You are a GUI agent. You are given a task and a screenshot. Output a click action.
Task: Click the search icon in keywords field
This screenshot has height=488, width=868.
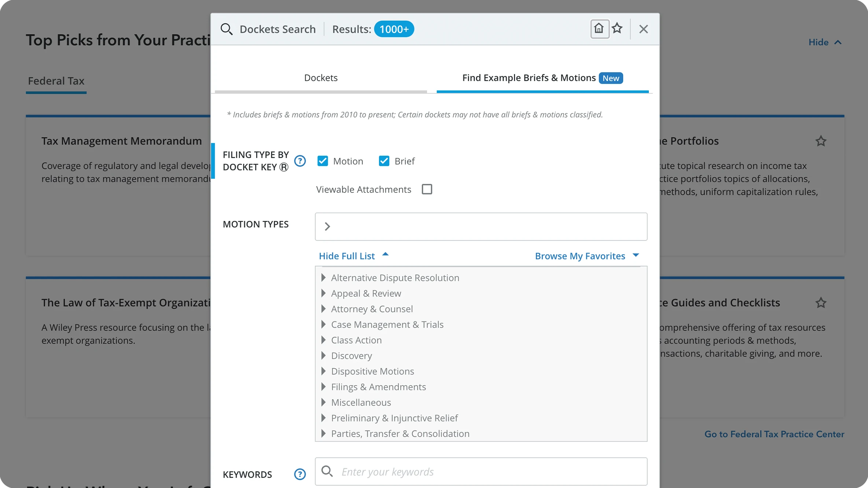[327, 472]
